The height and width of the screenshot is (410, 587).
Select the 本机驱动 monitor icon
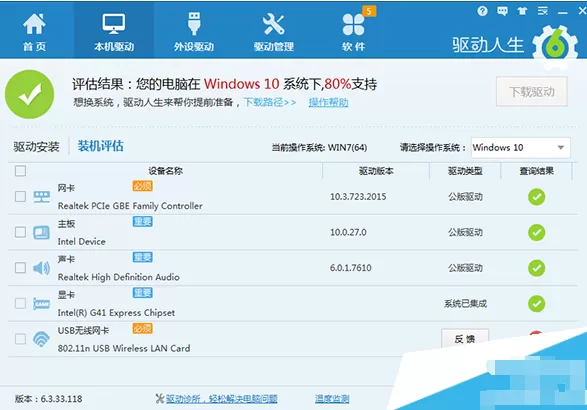pos(114,24)
